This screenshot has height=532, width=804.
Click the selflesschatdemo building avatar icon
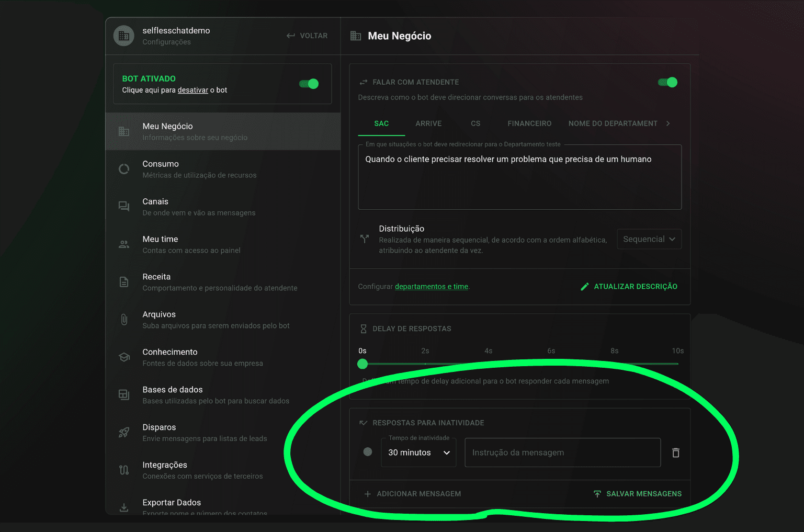(124, 36)
